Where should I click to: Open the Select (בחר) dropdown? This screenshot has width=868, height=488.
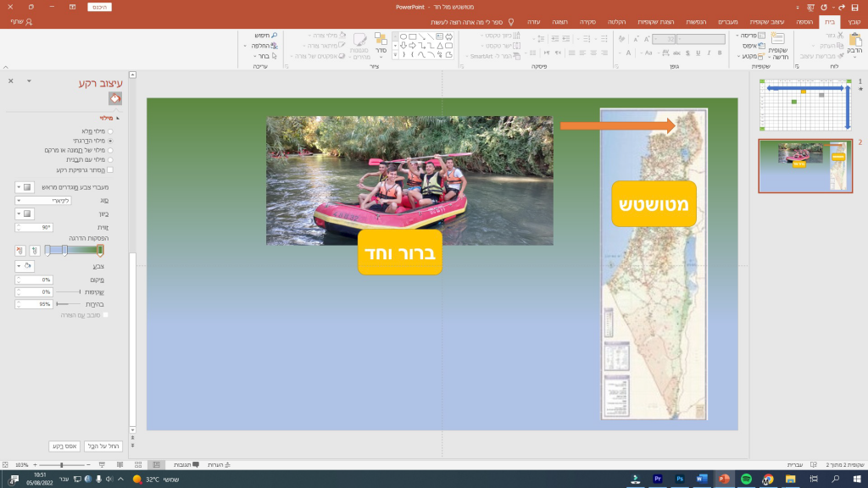coord(264,56)
